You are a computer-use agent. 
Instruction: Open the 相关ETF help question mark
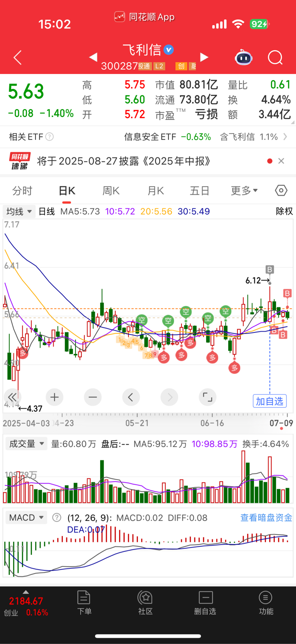pos(50,137)
